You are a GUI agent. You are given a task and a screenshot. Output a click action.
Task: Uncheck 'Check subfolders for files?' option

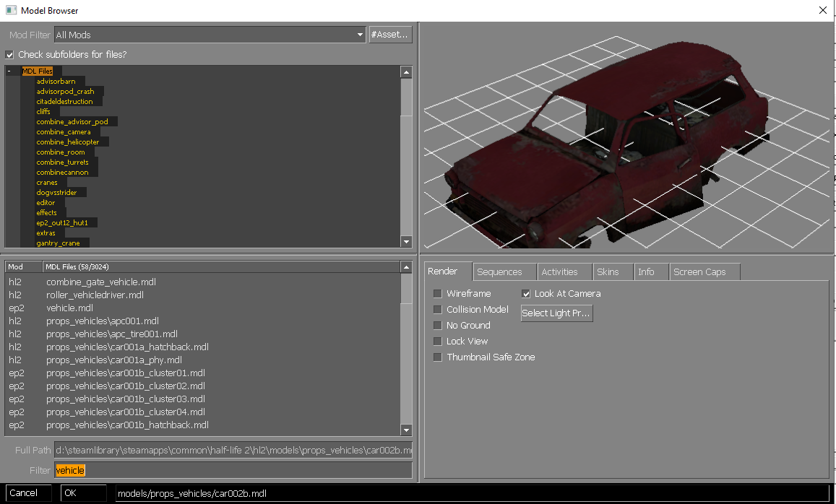coord(10,55)
